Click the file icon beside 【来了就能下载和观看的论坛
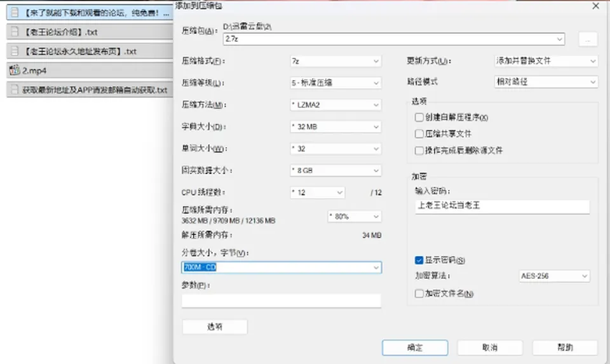The height and width of the screenshot is (364, 610). [15, 13]
